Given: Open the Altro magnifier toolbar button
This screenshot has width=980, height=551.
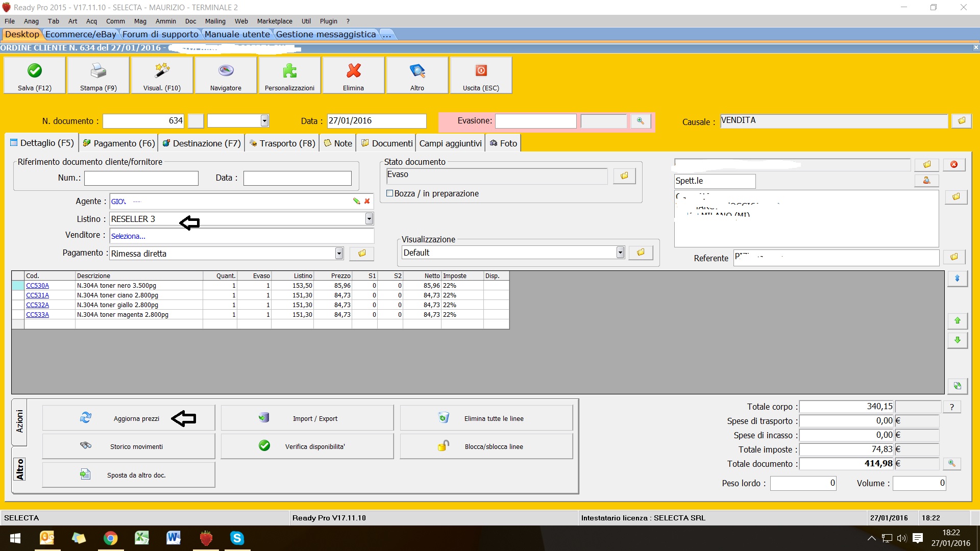Looking at the screenshot, I should [417, 75].
